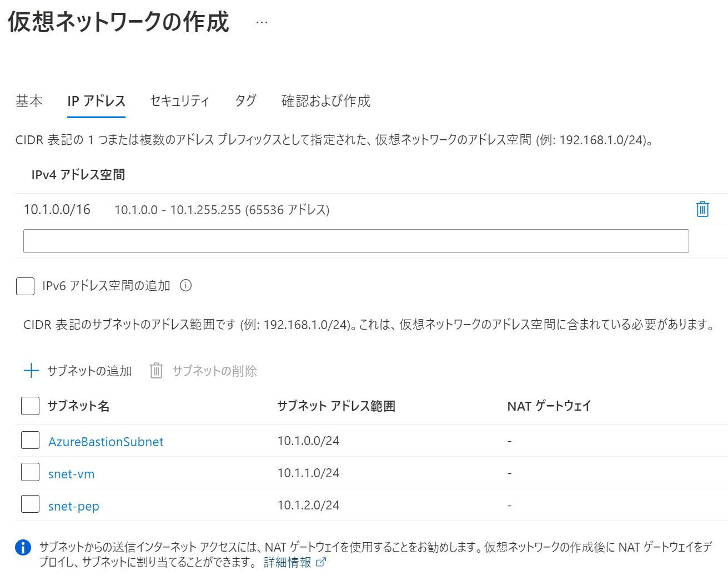Click the empty address space input field
This screenshot has height=581, width=728.
point(355,240)
